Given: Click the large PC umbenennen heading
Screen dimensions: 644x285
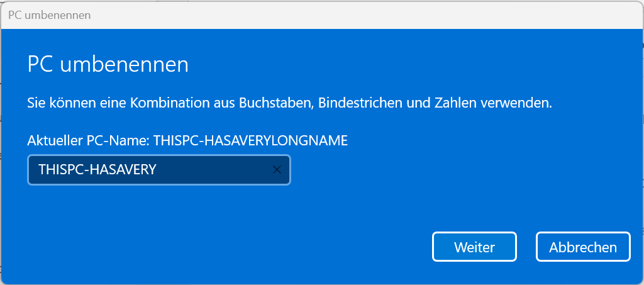Looking at the screenshot, I should [108, 65].
